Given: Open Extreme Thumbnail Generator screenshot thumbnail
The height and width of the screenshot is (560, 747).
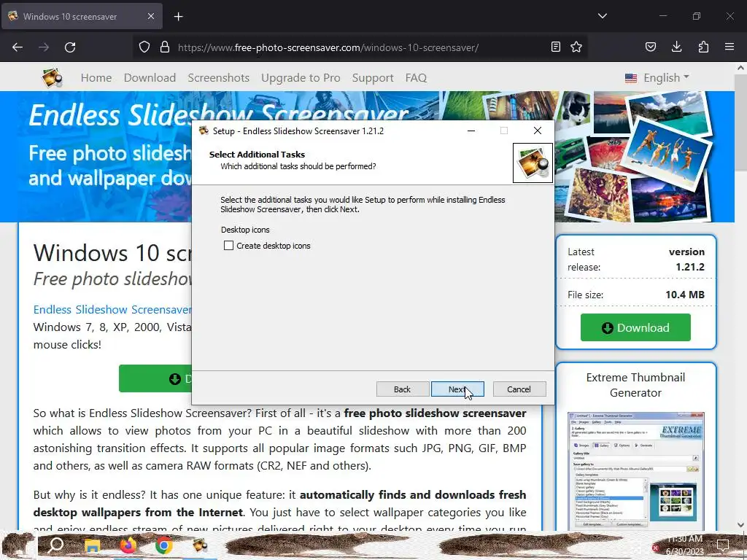Looking at the screenshot, I should coord(635,470).
